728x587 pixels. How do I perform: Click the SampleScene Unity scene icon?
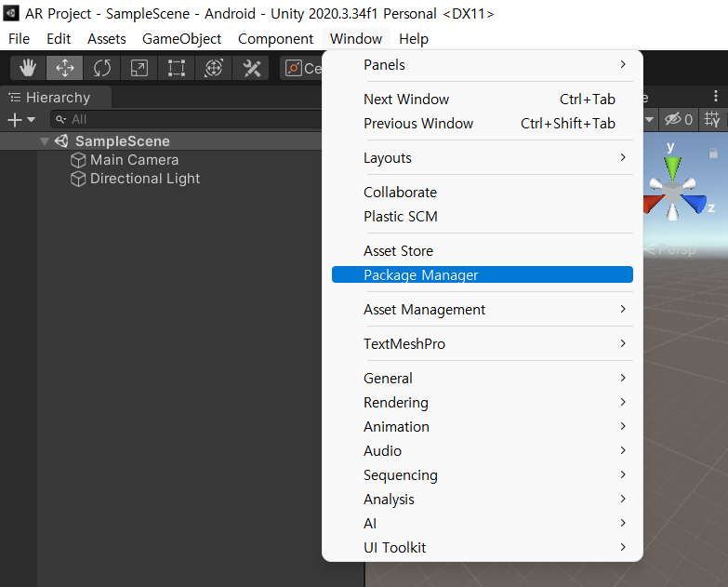coord(61,140)
